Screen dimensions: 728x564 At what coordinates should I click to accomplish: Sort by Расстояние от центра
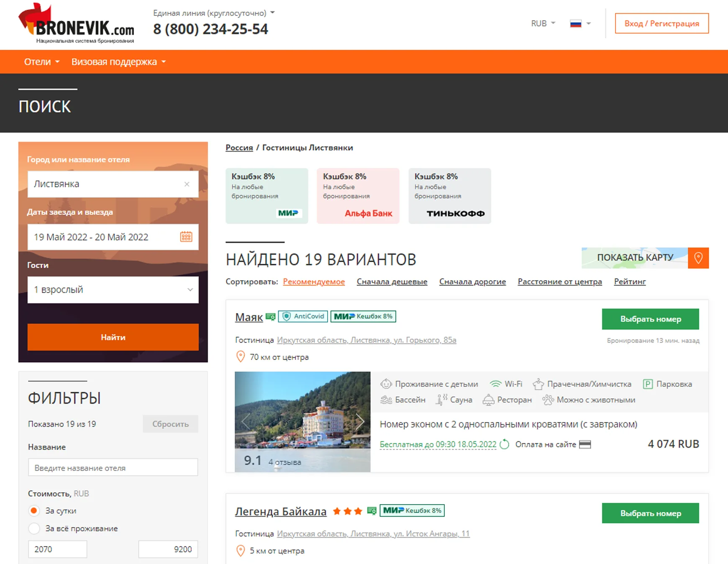[560, 282]
